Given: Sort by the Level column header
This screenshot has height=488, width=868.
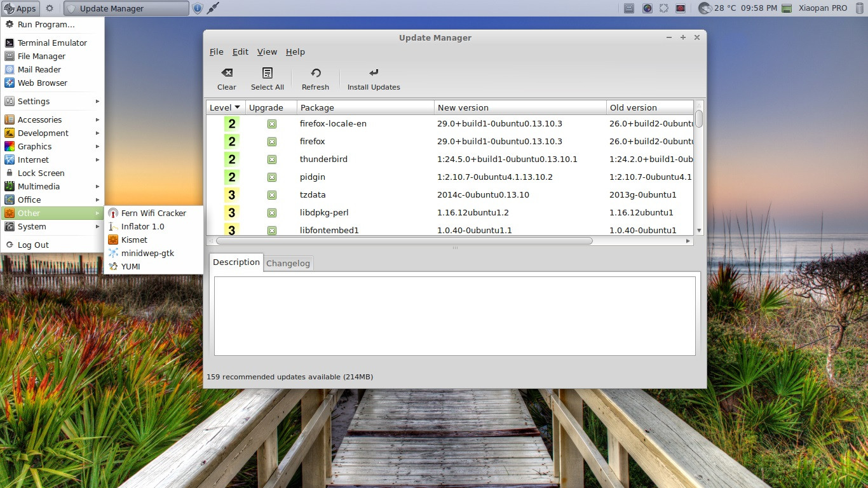Looking at the screenshot, I should [x=226, y=107].
